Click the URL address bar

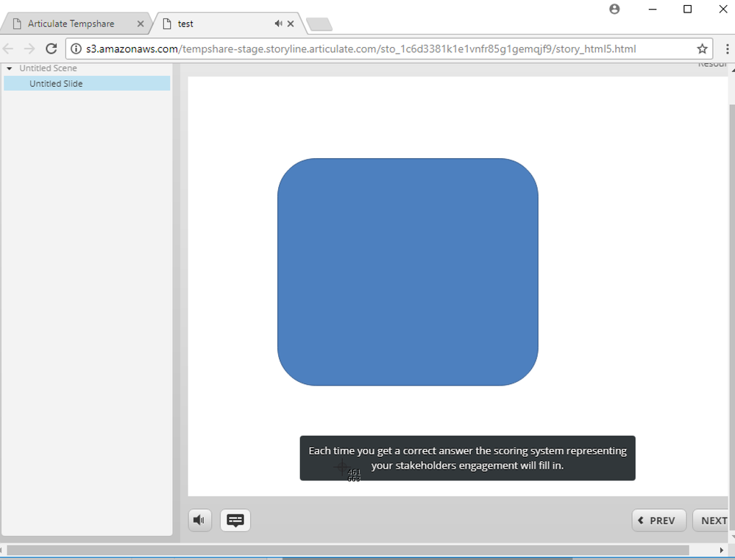(x=389, y=49)
